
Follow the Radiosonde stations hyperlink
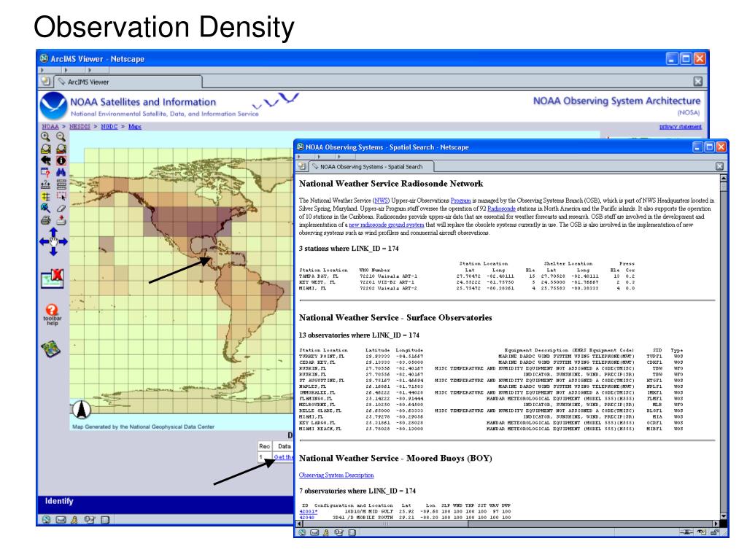(501, 209)
